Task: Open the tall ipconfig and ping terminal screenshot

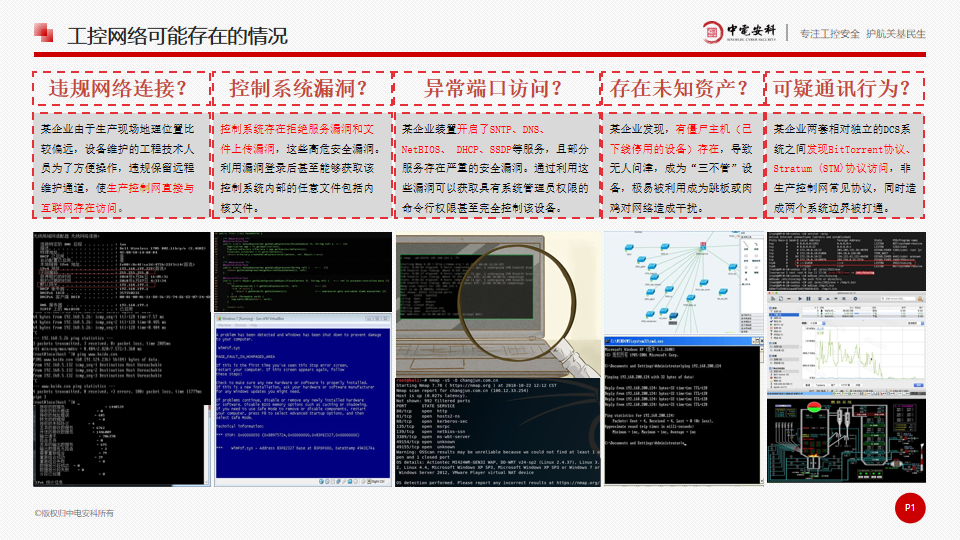Action: (x=121, y=359)
